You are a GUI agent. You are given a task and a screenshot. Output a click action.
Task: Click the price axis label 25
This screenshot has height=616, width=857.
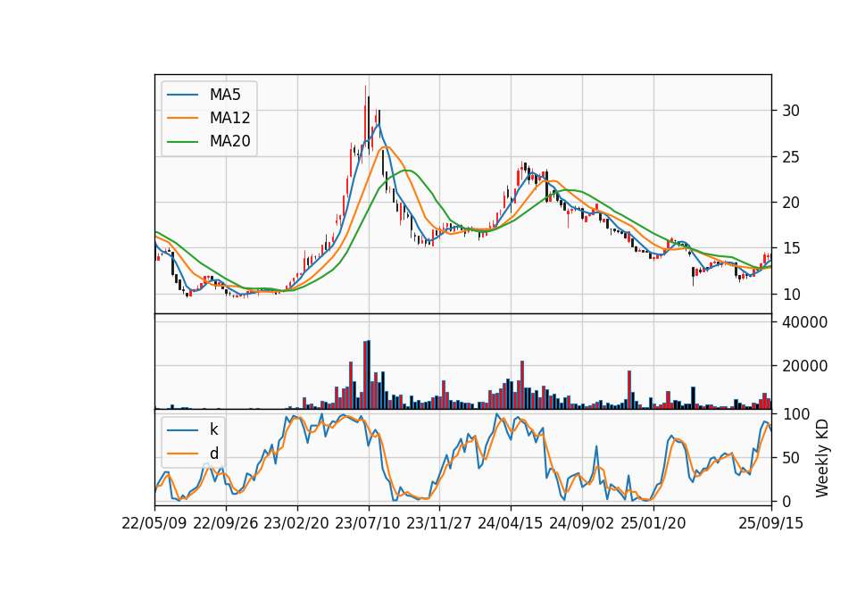point(791,157)
